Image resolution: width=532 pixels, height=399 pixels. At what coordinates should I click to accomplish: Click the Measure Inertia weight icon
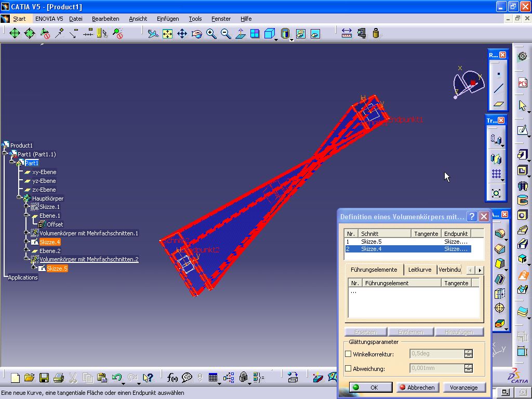pos(376,33)
